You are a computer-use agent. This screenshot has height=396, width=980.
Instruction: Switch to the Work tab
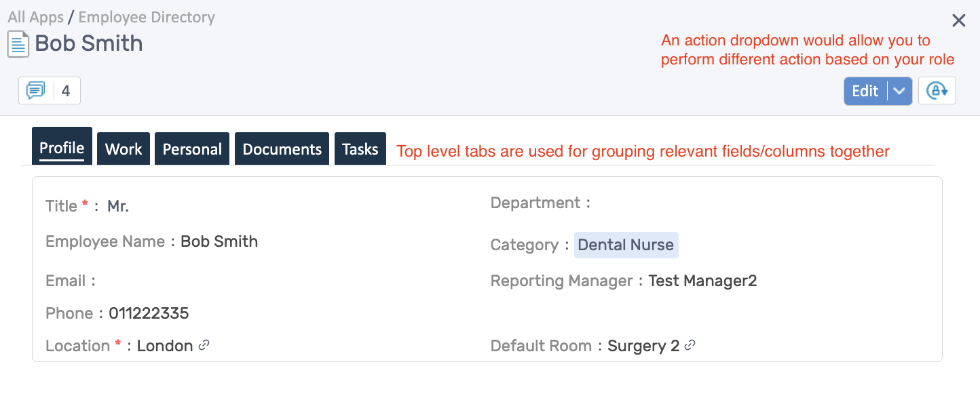[124, 149]
